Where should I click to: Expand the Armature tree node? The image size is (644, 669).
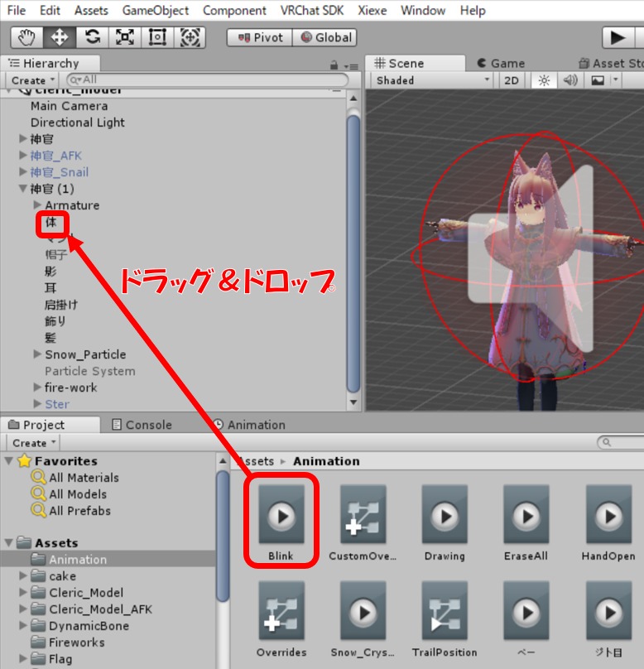coord(37,205)
